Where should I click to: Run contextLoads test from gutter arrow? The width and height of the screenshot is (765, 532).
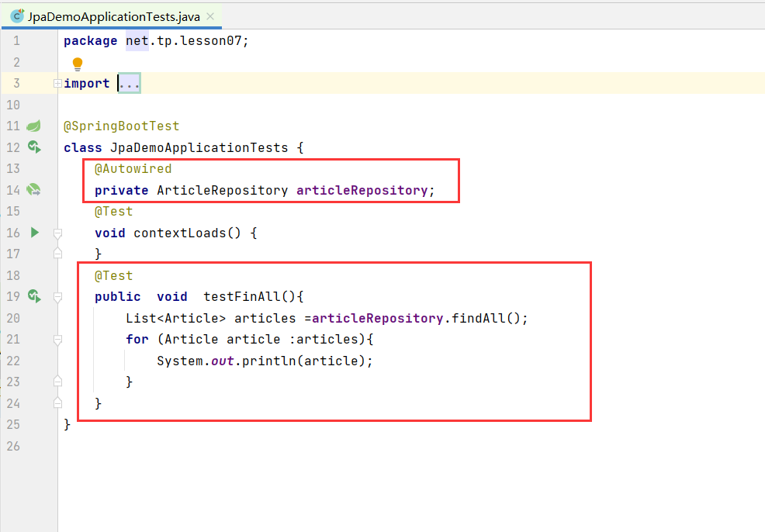(x=35, y=232)
